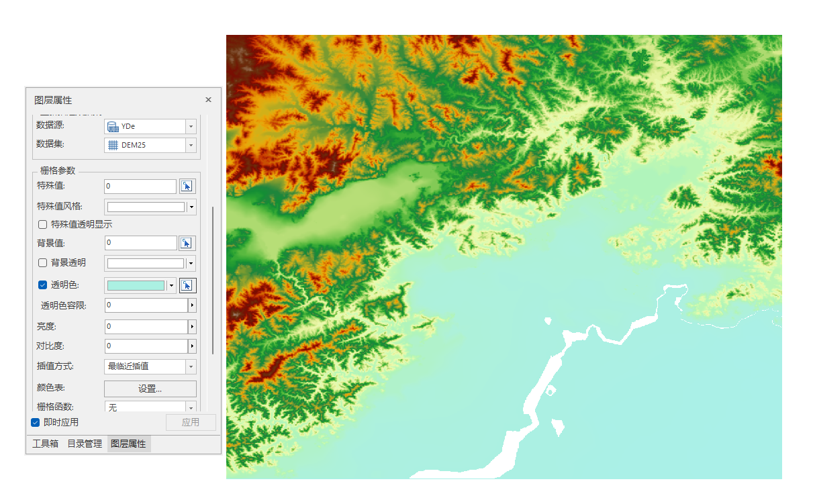Click the arrow button beside 透明色容限
Viewport: 813px width, 504px height.
pos(192,305)
